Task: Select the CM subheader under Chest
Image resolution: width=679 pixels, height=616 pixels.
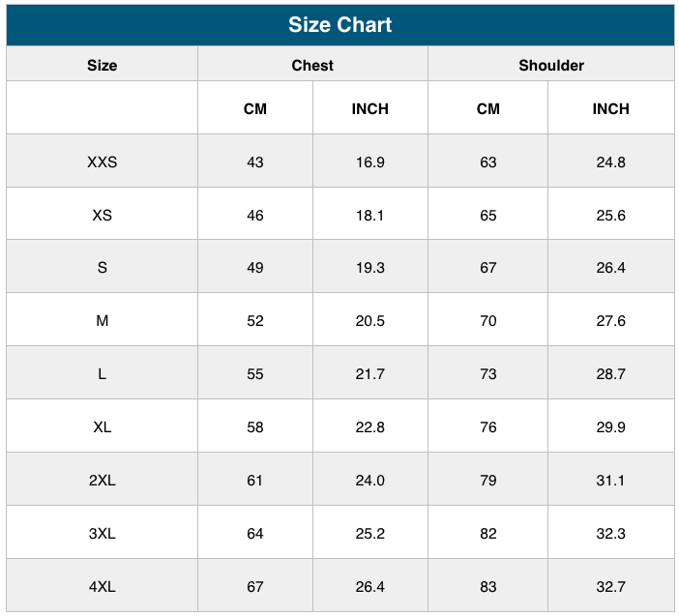Action: (x=255, y=108)
